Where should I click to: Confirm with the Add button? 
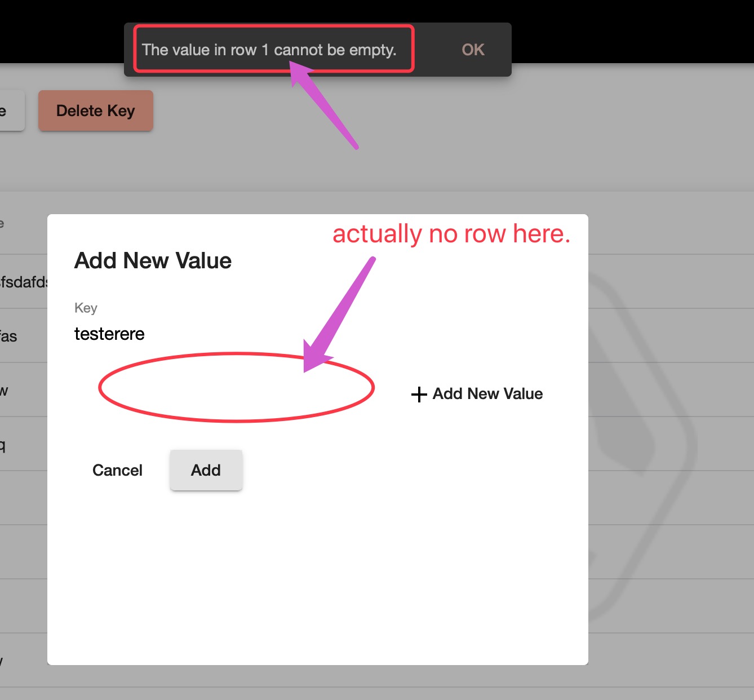[x=206, y=470]
